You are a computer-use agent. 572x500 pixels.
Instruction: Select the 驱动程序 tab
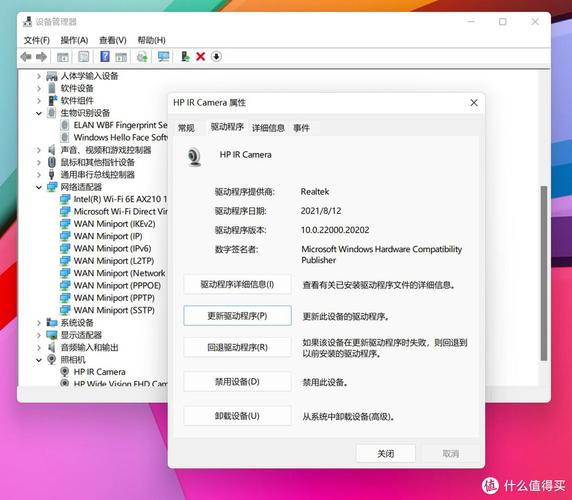(x=227, y=127)
